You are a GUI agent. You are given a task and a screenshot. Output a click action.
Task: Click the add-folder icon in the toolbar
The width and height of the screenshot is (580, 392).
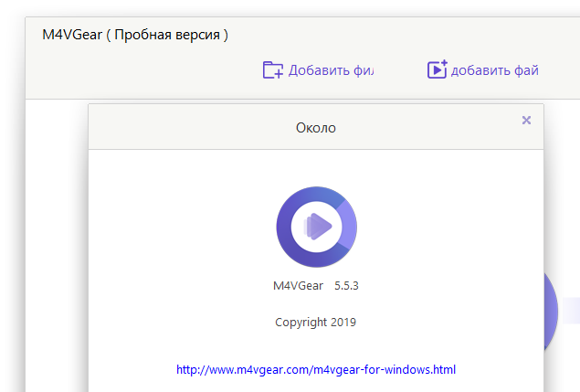(x=273, y=69)
